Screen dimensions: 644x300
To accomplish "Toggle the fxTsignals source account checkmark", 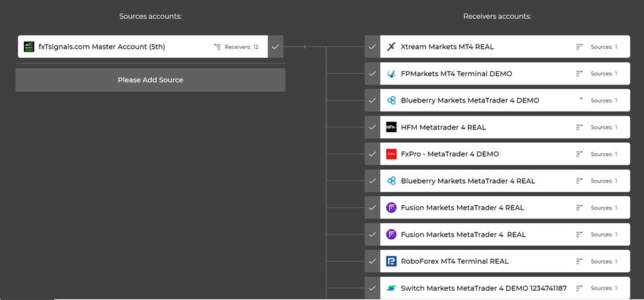I will pyautogui.click(x=275, y=47).
